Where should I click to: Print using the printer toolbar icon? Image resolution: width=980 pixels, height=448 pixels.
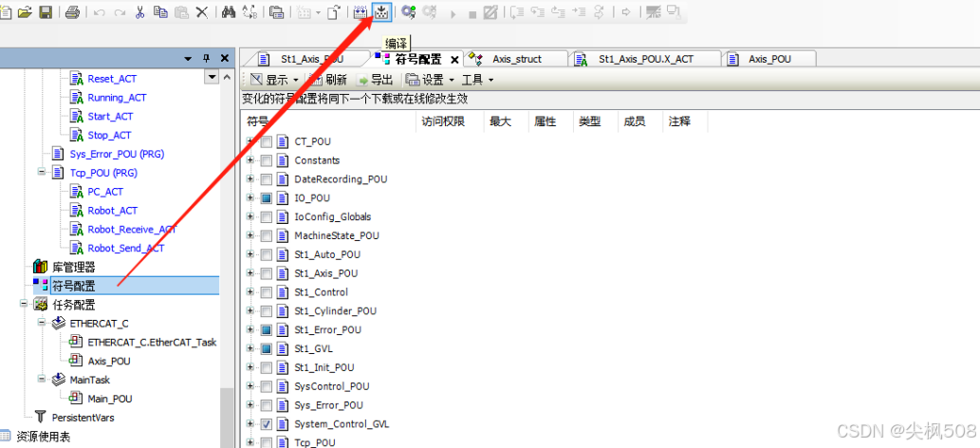tap(72, 12)
